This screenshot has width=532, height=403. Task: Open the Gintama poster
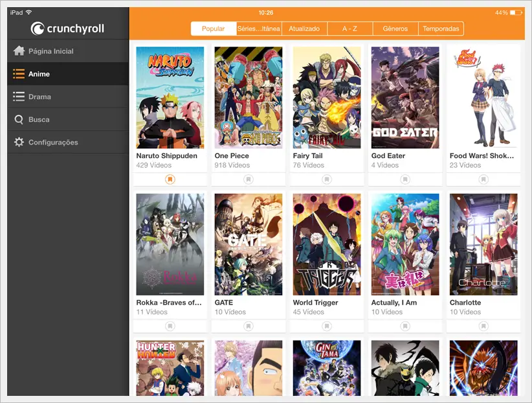[327, 368]
